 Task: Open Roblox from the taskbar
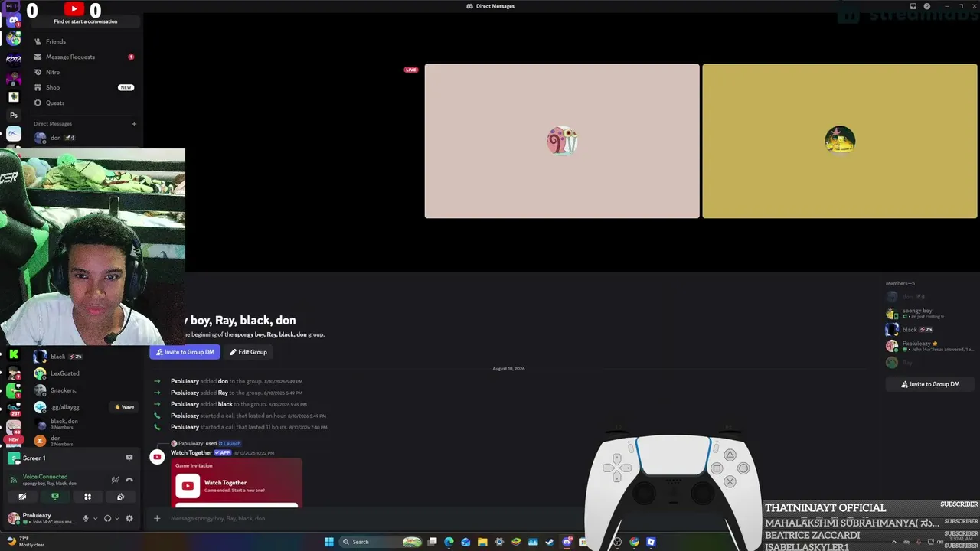[651, 542]
